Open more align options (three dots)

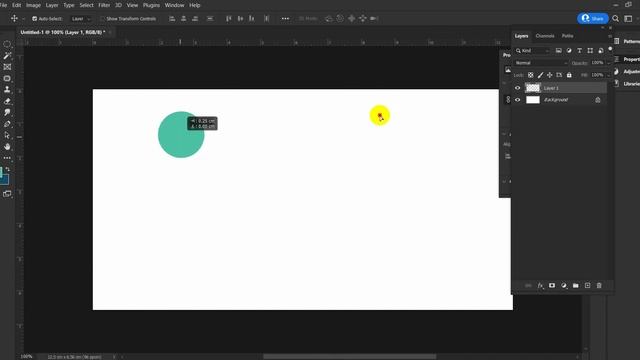click(285, 18)
